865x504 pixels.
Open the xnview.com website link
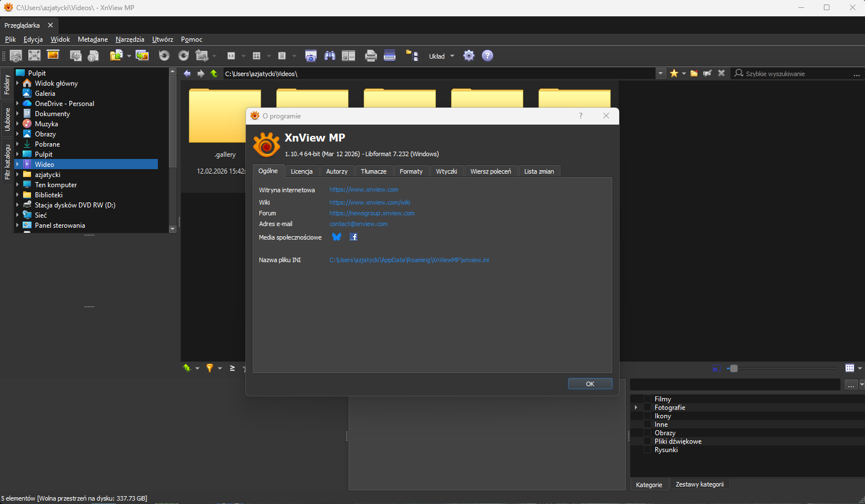pyautogui.click(x=364, y=190)
